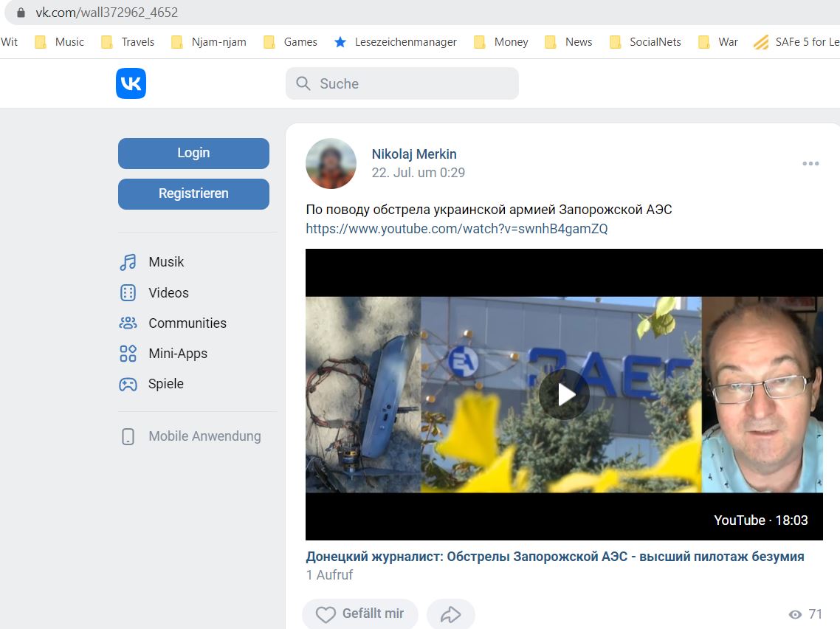Click the Login button
Image resolution: width=840 pixels, height=629 pixels.
pyautogui.click(x=193, y=154)
